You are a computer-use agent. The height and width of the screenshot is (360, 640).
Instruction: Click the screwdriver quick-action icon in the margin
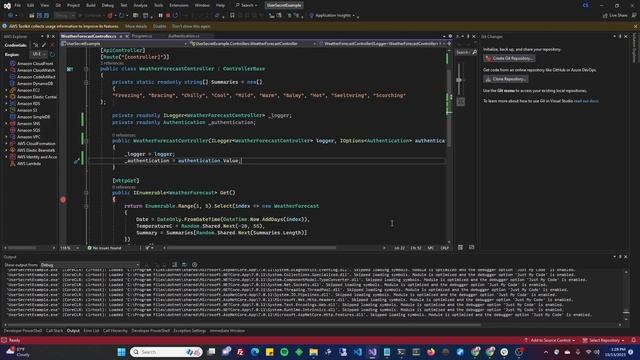pos(76,161)
